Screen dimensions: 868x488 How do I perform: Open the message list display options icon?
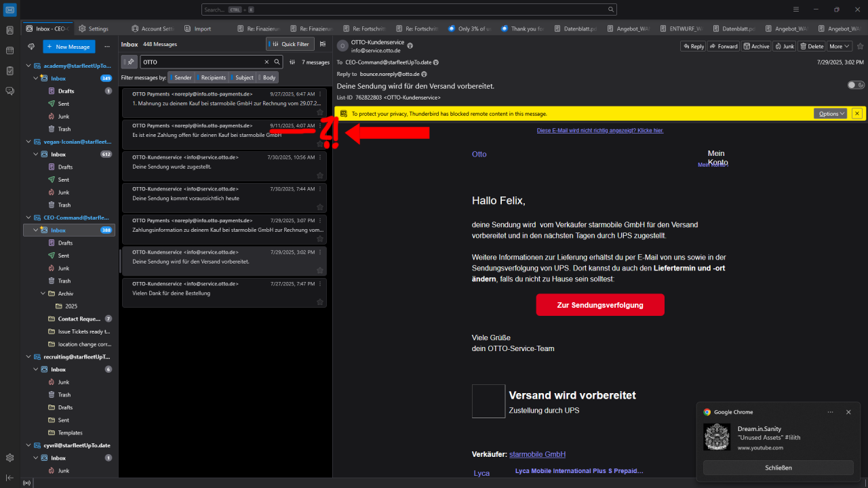(x=322, y=44)
